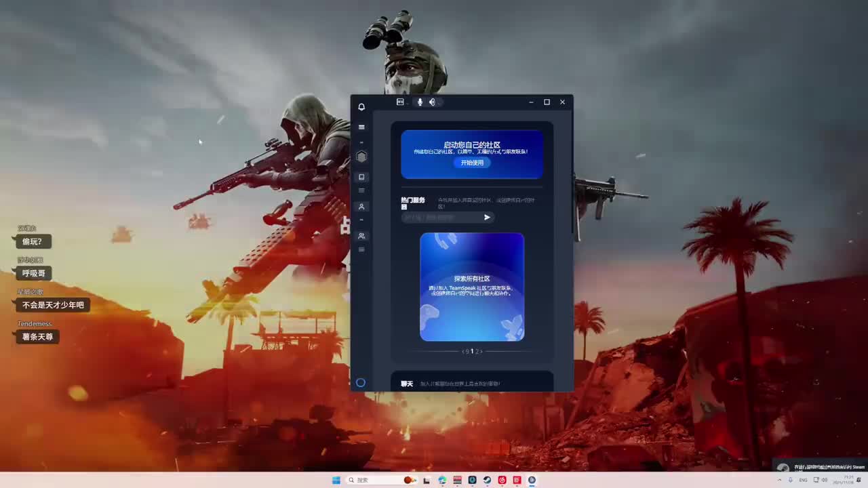Click the chat bubble 不会是天才少年吧
The image size is (868, 488).
(53, 305)
